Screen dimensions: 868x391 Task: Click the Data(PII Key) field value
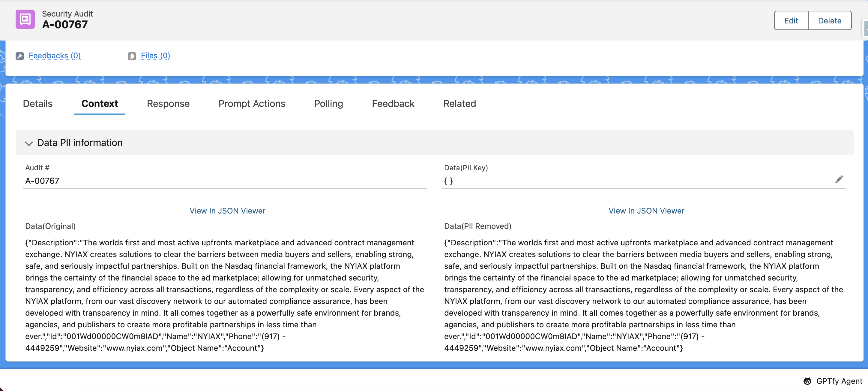[x=448, y=181]
